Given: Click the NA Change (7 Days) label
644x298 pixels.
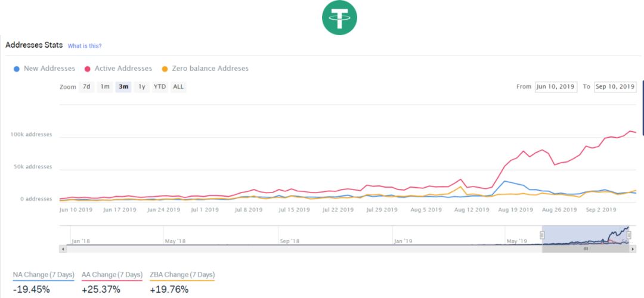Looking at the screenshot, I should 44,275.
